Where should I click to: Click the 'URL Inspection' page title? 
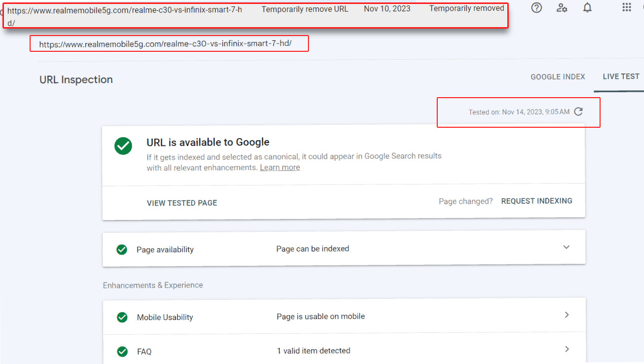[x=76, y=79]
